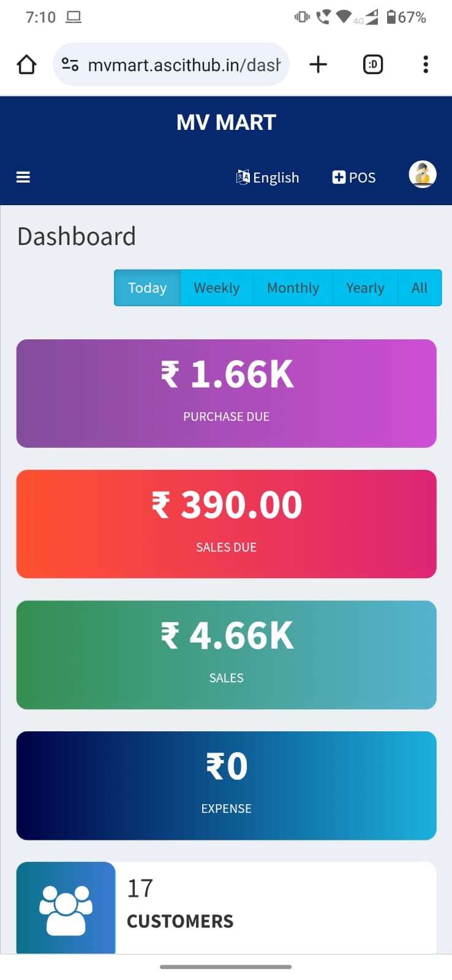Tap the blue Expense card
This screenshot has width=452, height=980.
click(226, 785)
